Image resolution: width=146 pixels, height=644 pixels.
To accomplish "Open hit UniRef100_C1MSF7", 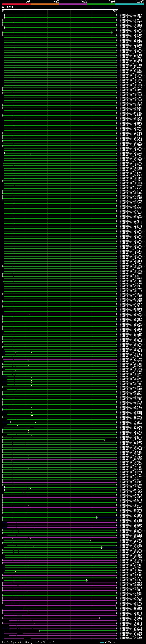I will click(131, 15).
